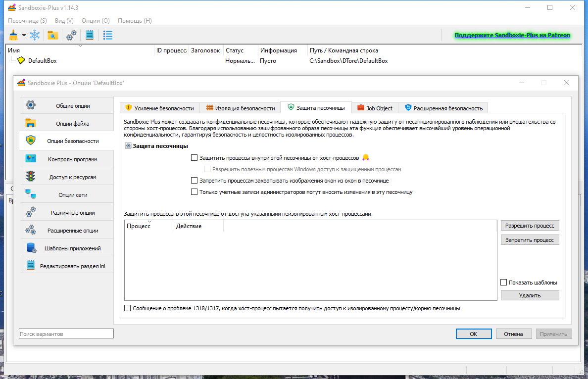Select the Защита песочницы tab
The width and height of the screenshot is (588, 379).
click(x=316, y=107)
